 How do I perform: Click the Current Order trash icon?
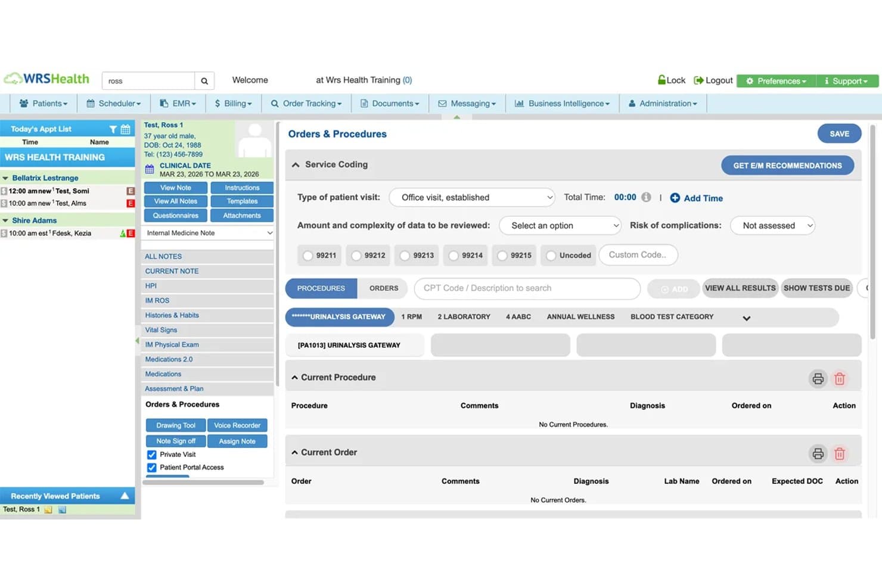click(x=840, y=454)
